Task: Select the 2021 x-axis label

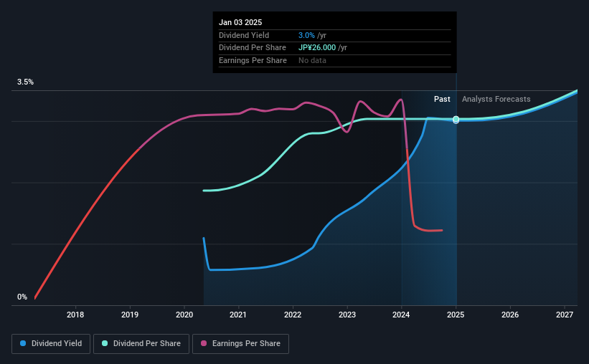Action: click(x=238, y=315)
